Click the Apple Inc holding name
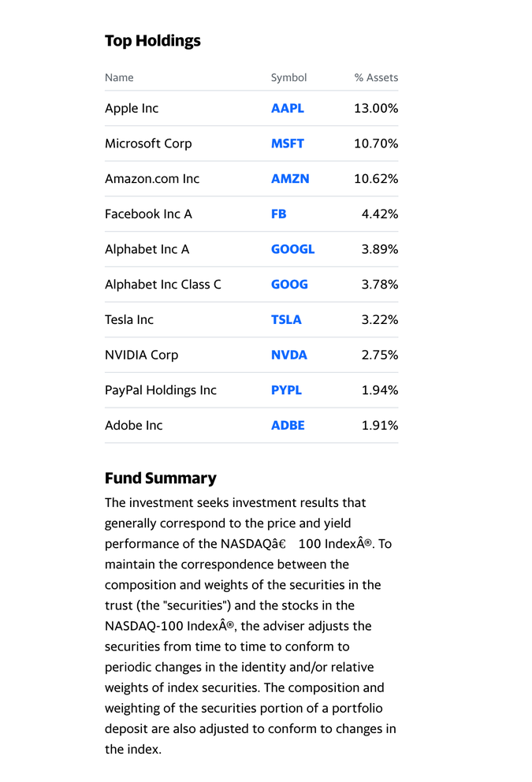Image resolution: width=532 pixels, height=782 pixels. pyautogui.click(x=132, y=109)
